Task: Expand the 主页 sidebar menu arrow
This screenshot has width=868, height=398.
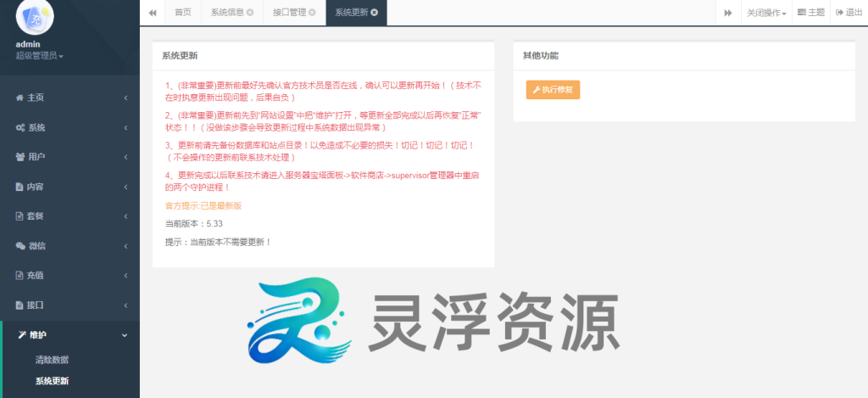Action: [125, 98]
